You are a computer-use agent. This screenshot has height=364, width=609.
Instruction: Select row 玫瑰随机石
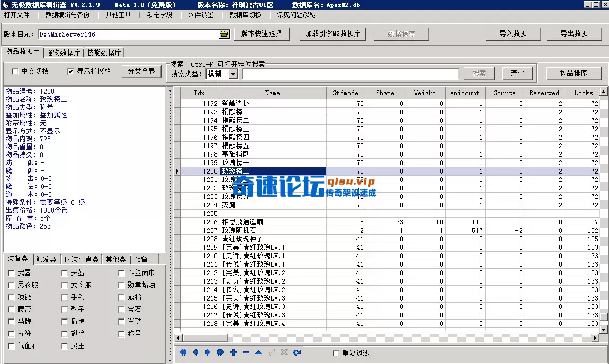pos(390,231)
